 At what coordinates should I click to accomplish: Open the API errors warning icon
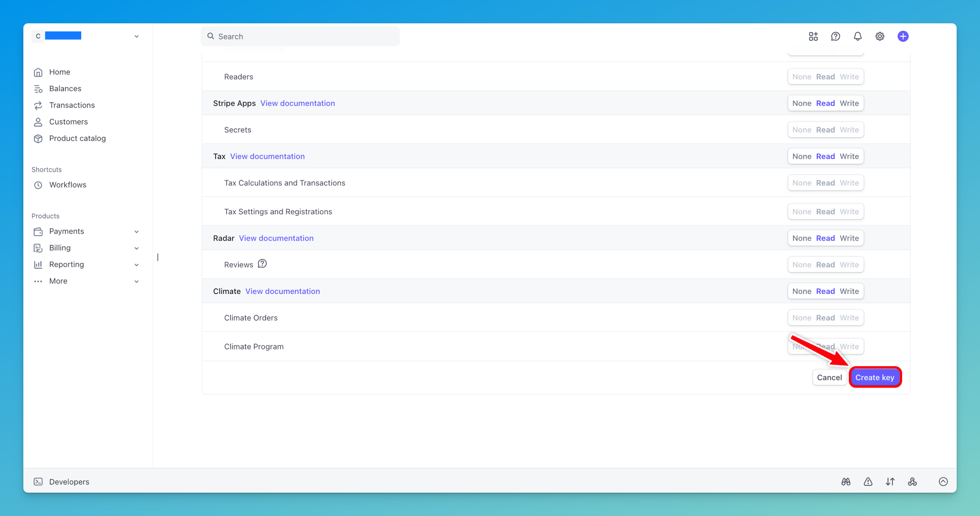point(868,481)
